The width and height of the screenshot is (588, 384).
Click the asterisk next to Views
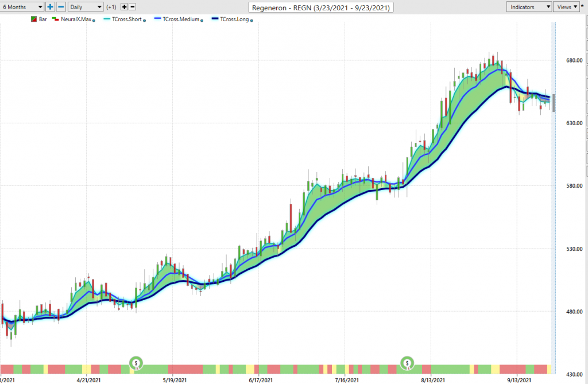(582, 7)
